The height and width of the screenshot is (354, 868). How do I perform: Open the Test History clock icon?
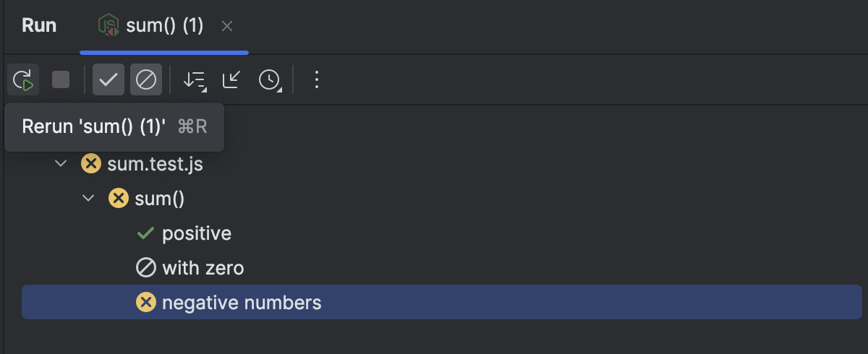(269, 79)
